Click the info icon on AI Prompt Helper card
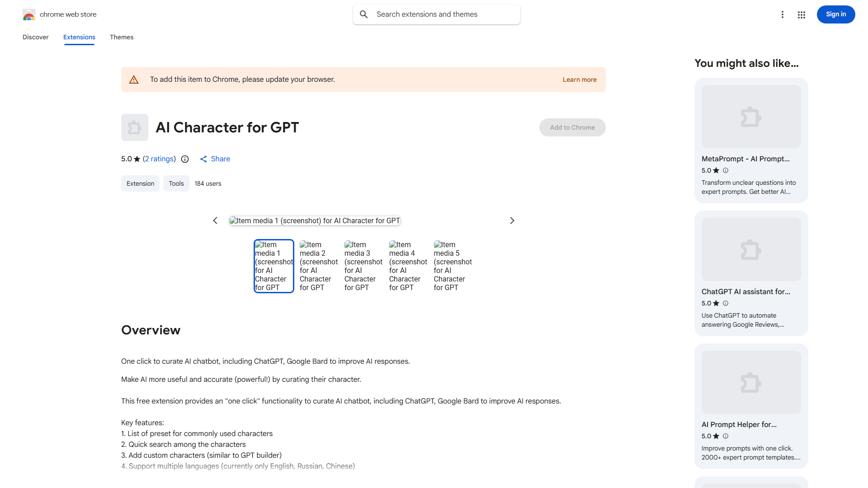868x488 pixels. 726,436
